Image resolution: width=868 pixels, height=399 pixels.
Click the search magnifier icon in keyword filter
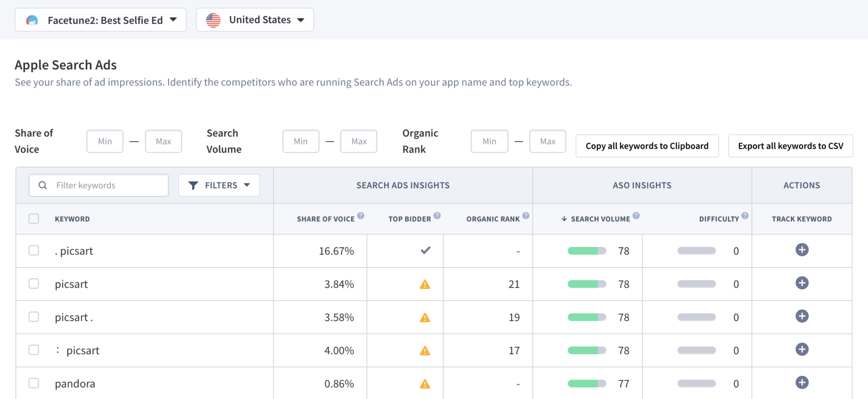pyautogui.click(x=43, y=185)
